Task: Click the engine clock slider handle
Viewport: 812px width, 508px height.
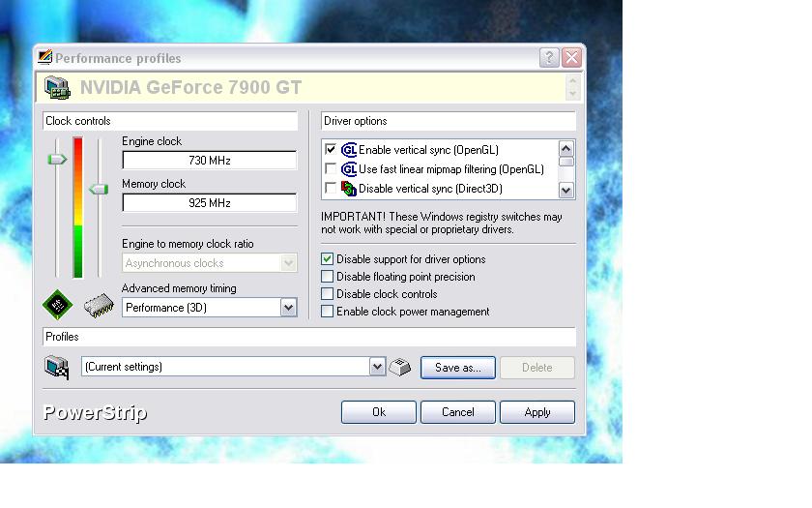Action: (57, 160)
